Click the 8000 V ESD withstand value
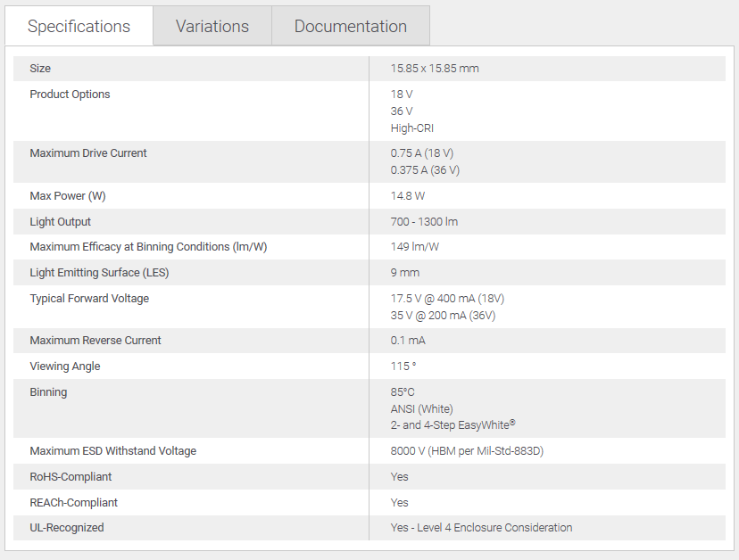Image resolution: width=739 pixels, height=560 pixels. click(x=467, y=451)
